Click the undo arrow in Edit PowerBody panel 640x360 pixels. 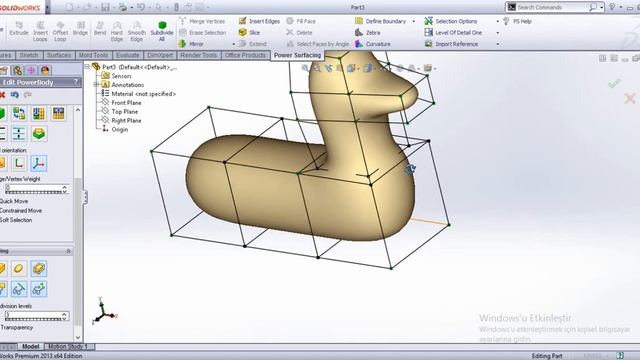coord(15,95)
